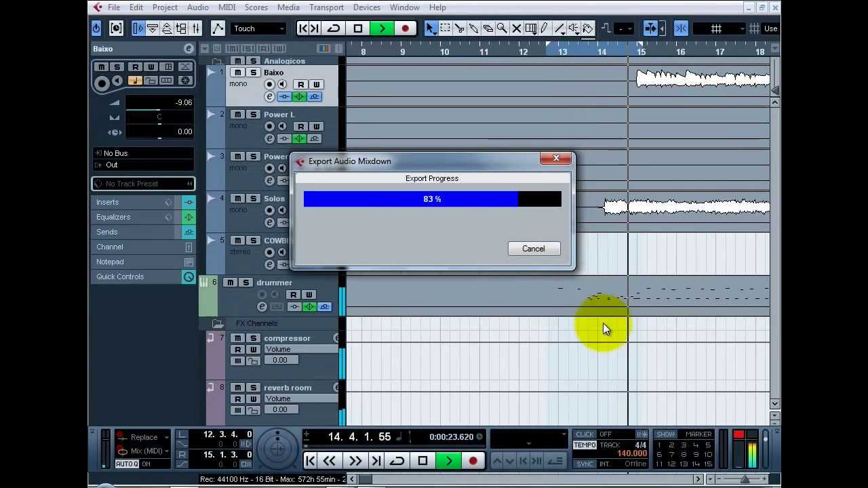Select the Time Warp tool
Screen dimensions: 868x488
(531, 28)
